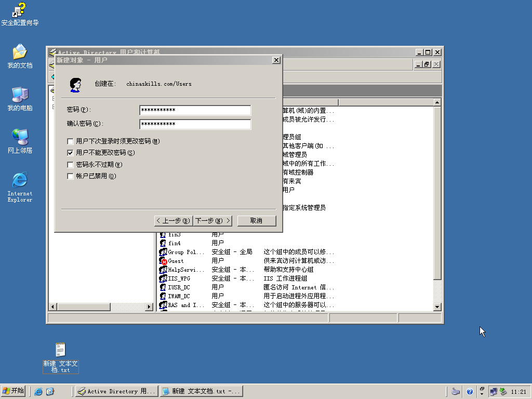This screenshot has height=399, width=532.
Task: Restore the inner MMC child window
Action: pyautogui.click(x=427, y=64)
